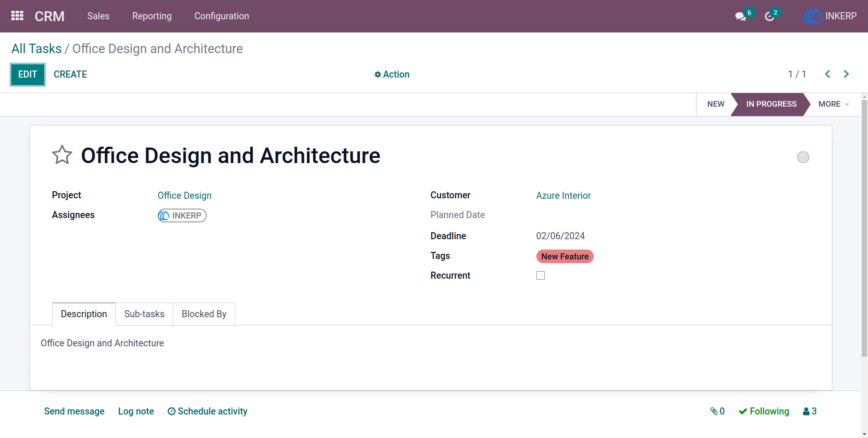This screenshot has height=438, width=868.
Task: Click Send message in chatter
Action: [74, 411]
